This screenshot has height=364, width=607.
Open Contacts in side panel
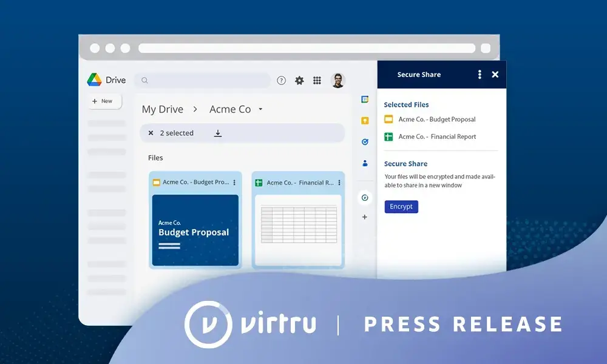coord(365,163)
